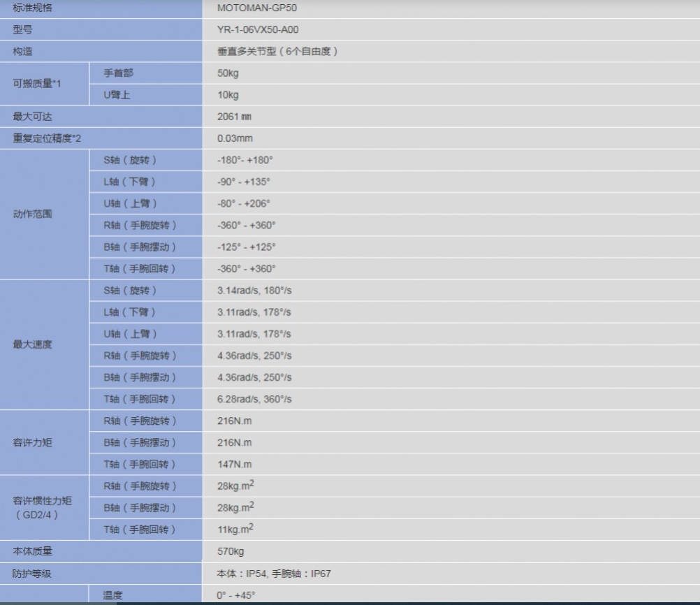
Task: Select the 147N.m moment value
Action: click(x=234, y=465)
